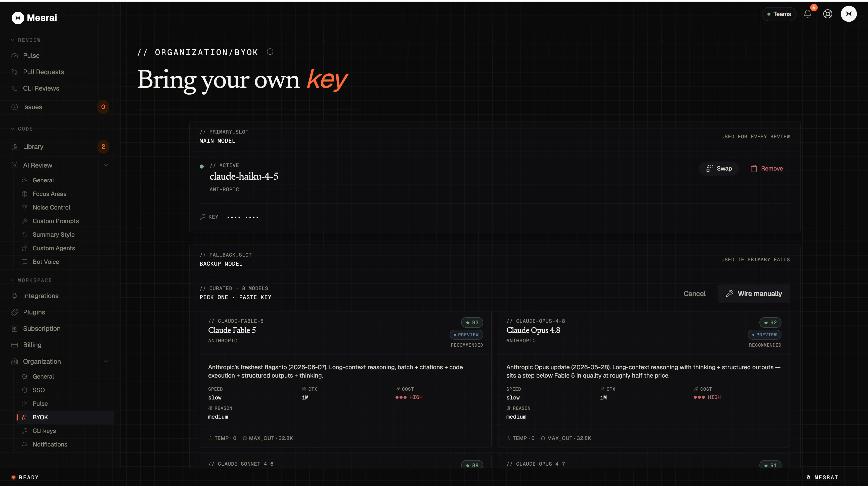Click PREVIEW badge on Claude Opus 4.8
868x486 pixels.
tap(765, 335)
